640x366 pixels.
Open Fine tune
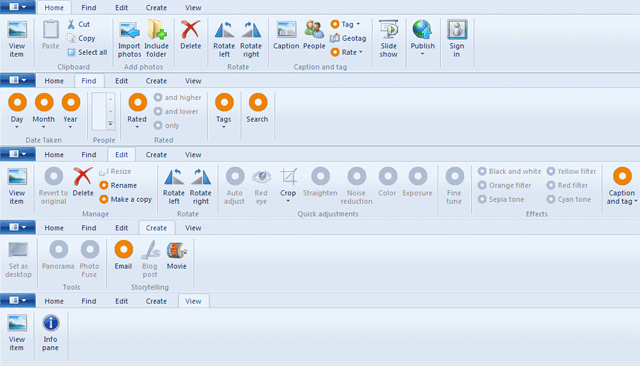point(454,186)
